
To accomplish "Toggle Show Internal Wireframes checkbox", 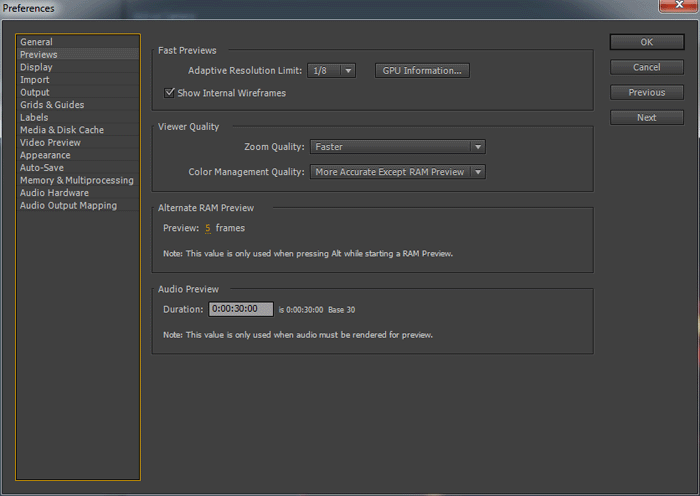I will coord(170,93).
